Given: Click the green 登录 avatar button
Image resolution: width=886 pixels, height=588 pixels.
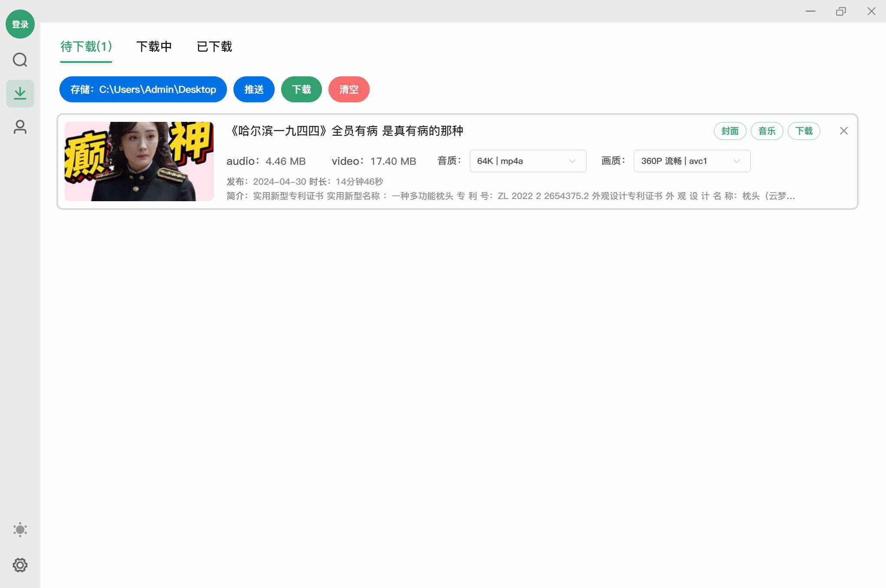Looking at the screenshot, I should [20, 24].
